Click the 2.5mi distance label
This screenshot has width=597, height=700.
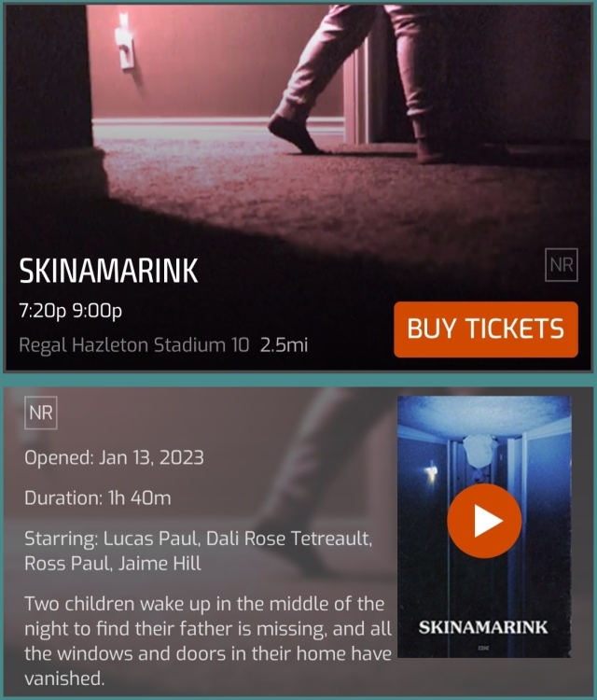coord(284,345)
